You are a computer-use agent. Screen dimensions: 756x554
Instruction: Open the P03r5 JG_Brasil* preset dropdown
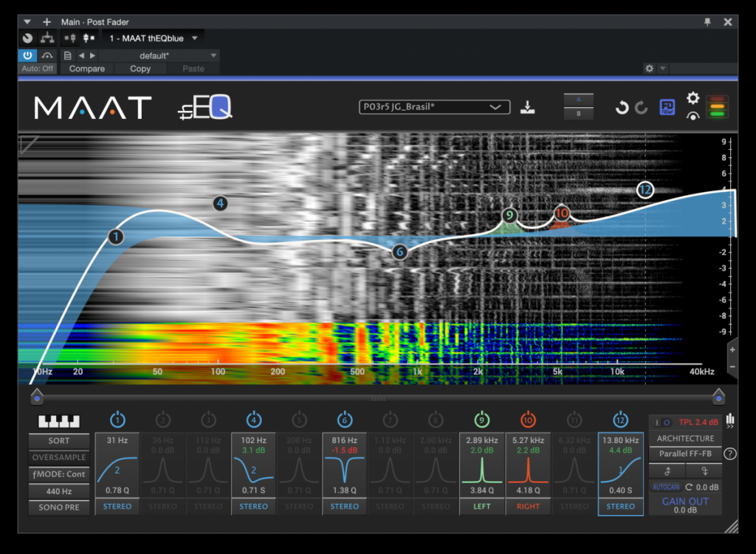434,106
